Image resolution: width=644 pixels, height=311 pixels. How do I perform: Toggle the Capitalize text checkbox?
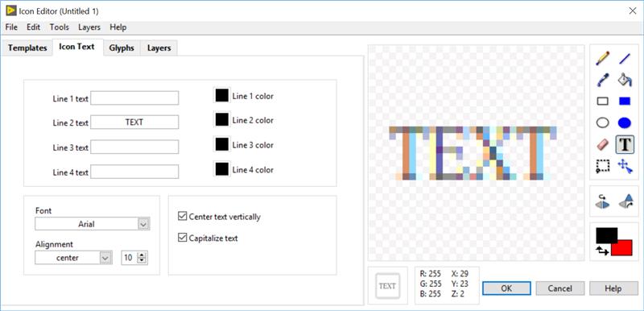click(x=183, y=238)
